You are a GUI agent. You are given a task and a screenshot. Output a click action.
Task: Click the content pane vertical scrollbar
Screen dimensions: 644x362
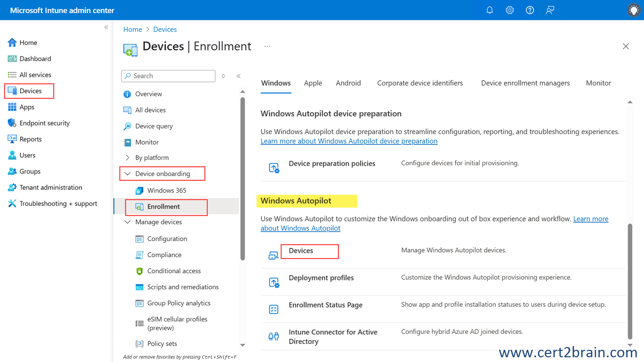(x=630, y=281)
